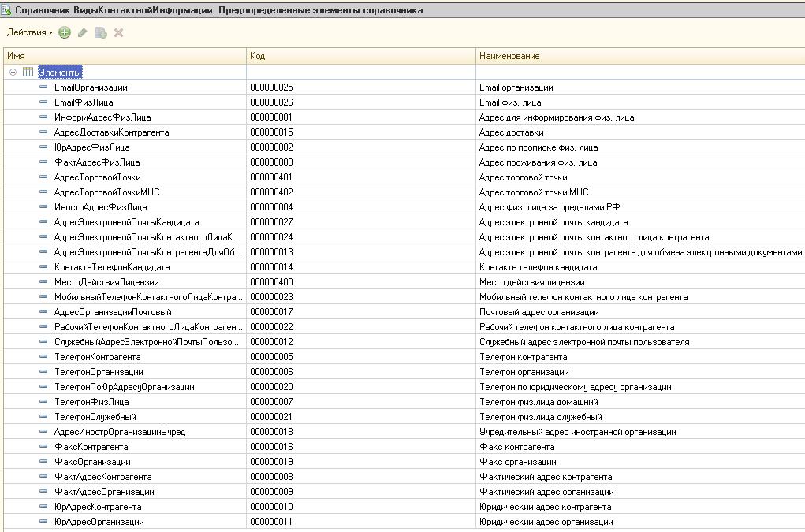Image resolution: width=805 pixels, height=532 pixels.
Task: Click the description 'Email физ. лица'
Action: tap(510, 102)
